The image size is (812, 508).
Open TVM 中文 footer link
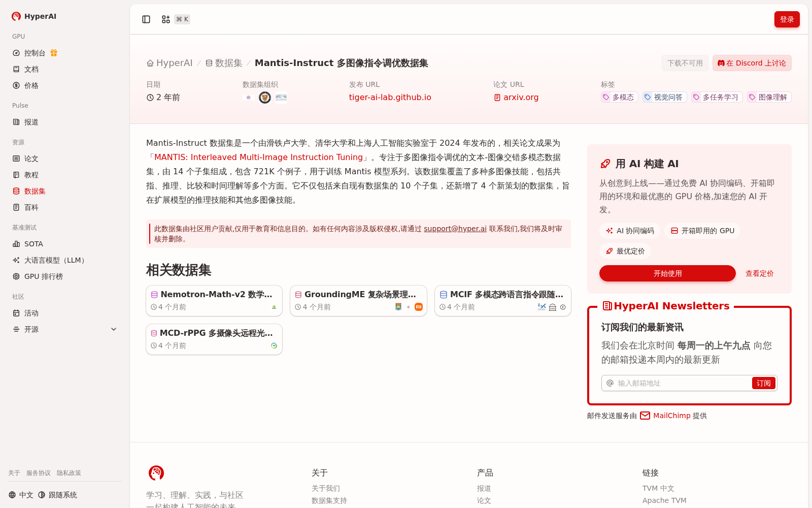[x=658, y=488]
